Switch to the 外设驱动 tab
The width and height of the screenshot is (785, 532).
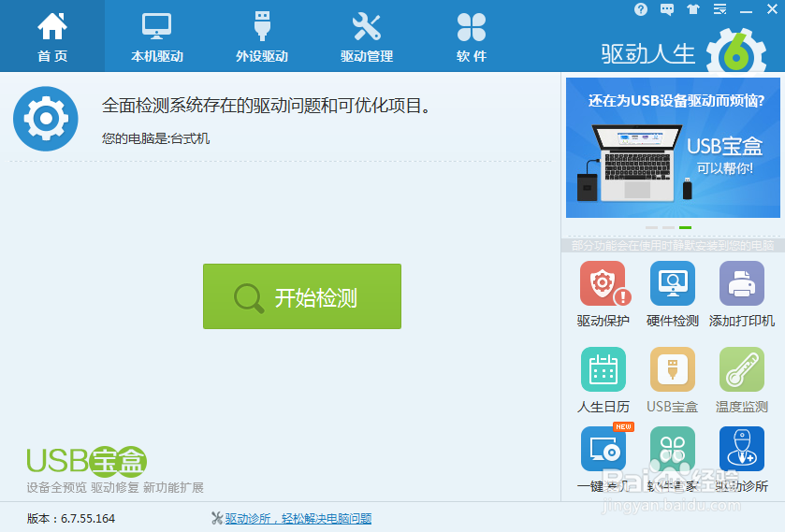point(262,36)
